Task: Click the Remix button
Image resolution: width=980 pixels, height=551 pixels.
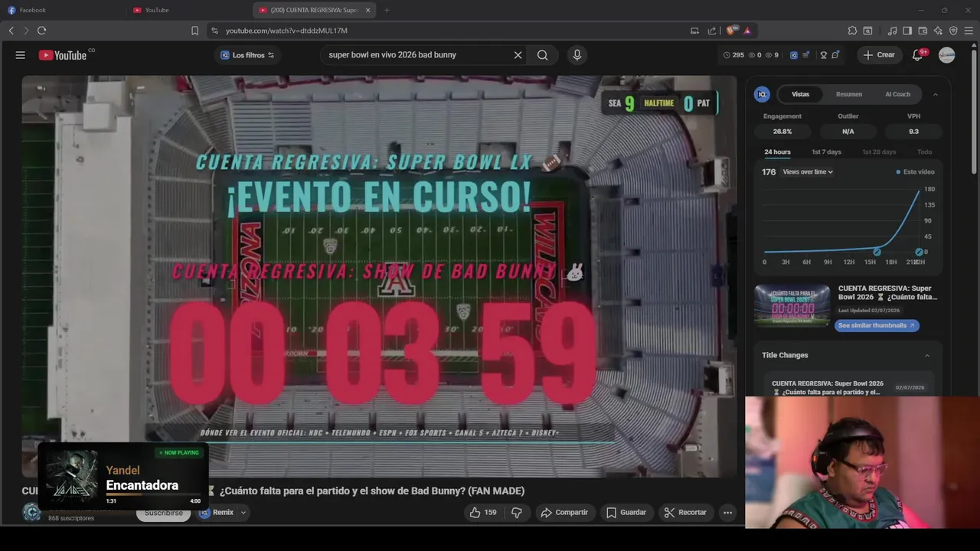Action: pos(217,513)
